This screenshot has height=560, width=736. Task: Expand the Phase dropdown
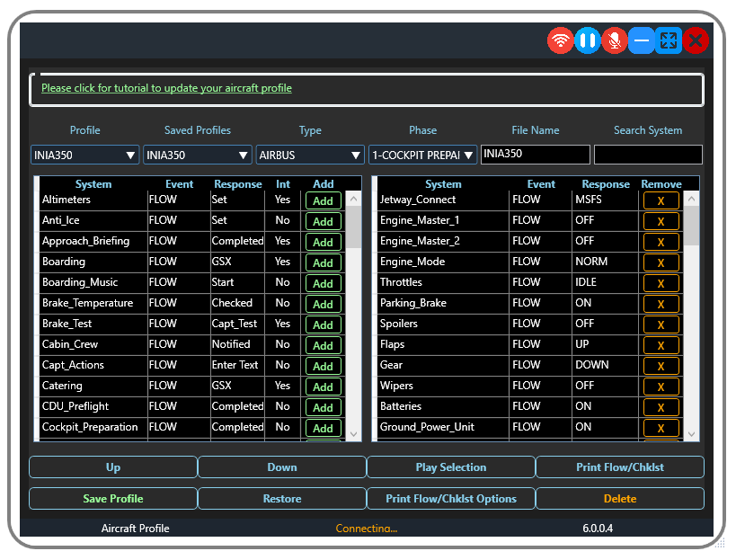point(422,156)
